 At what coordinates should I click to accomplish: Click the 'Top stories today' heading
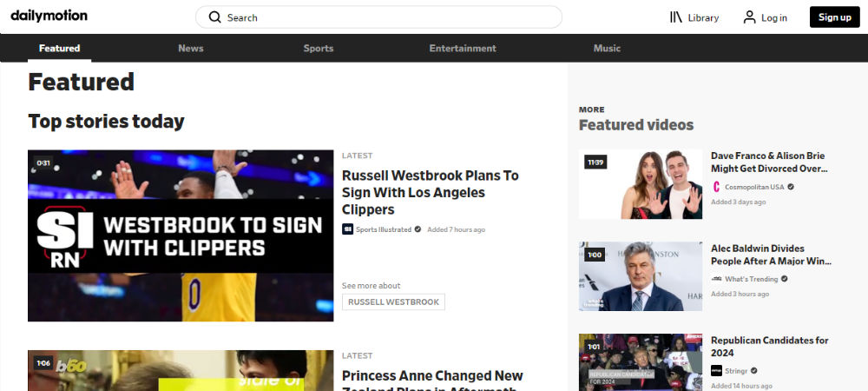tap(106, 121)
